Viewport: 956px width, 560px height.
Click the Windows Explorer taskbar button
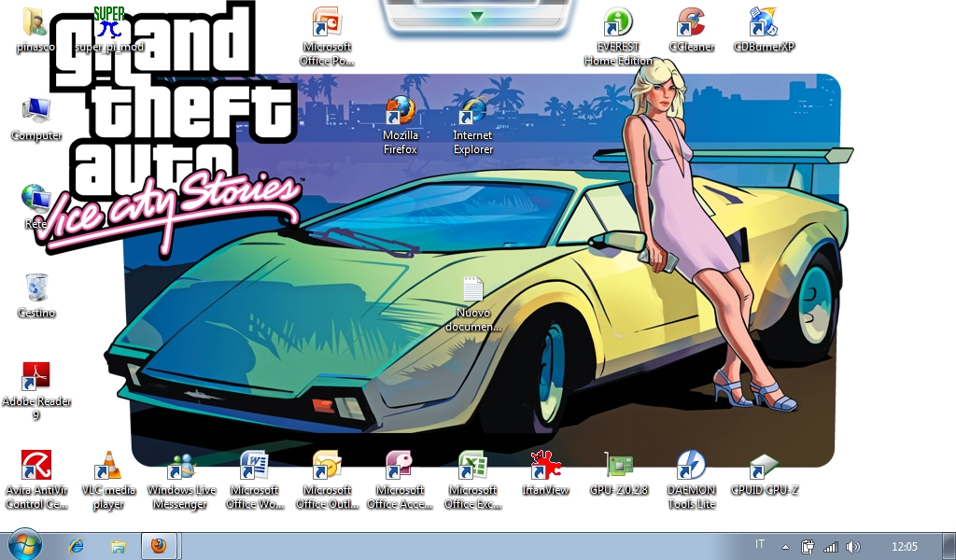[118, 546]
